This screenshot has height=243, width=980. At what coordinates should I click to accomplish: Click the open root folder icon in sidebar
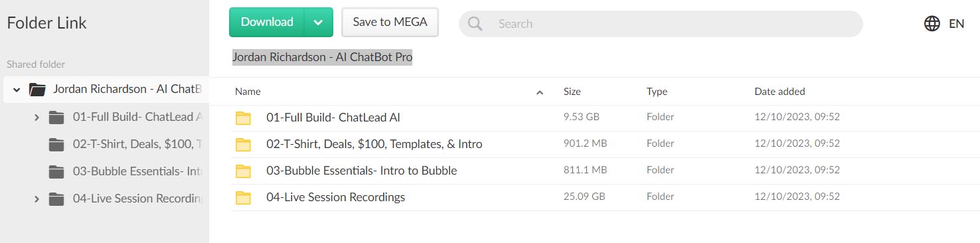point(37,90)
